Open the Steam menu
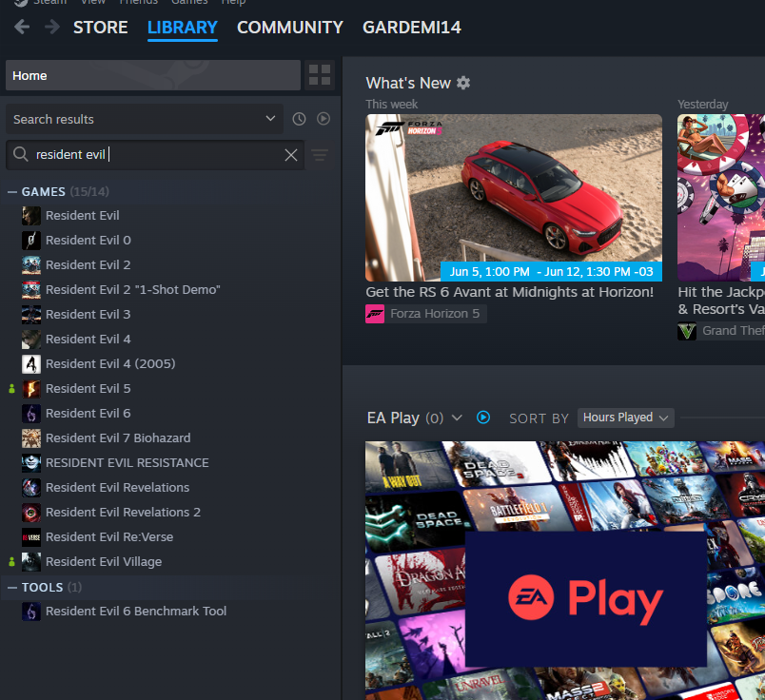 coord(49,2)
